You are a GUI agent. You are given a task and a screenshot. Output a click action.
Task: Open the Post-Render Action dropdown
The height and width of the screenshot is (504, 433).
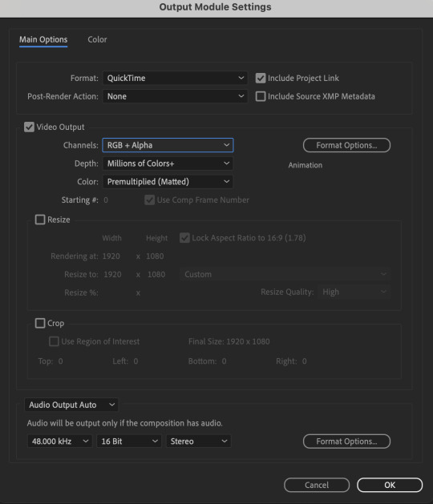pos(175,96)
